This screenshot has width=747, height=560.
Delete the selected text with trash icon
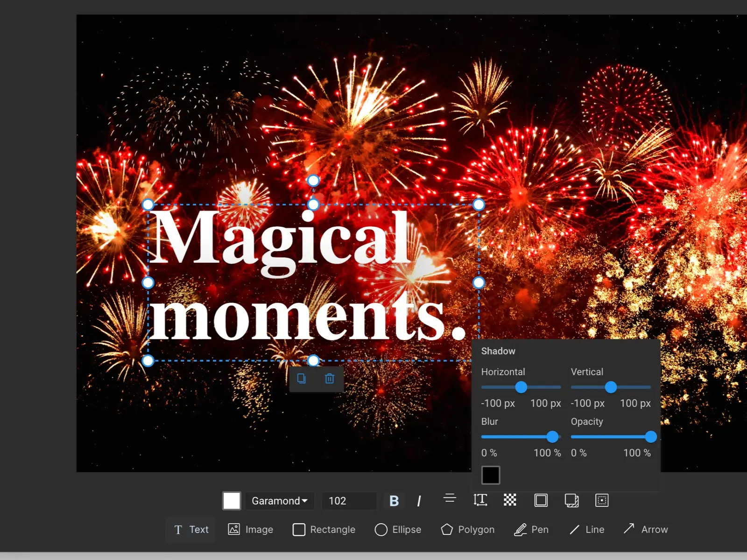(x=330, y=378)
